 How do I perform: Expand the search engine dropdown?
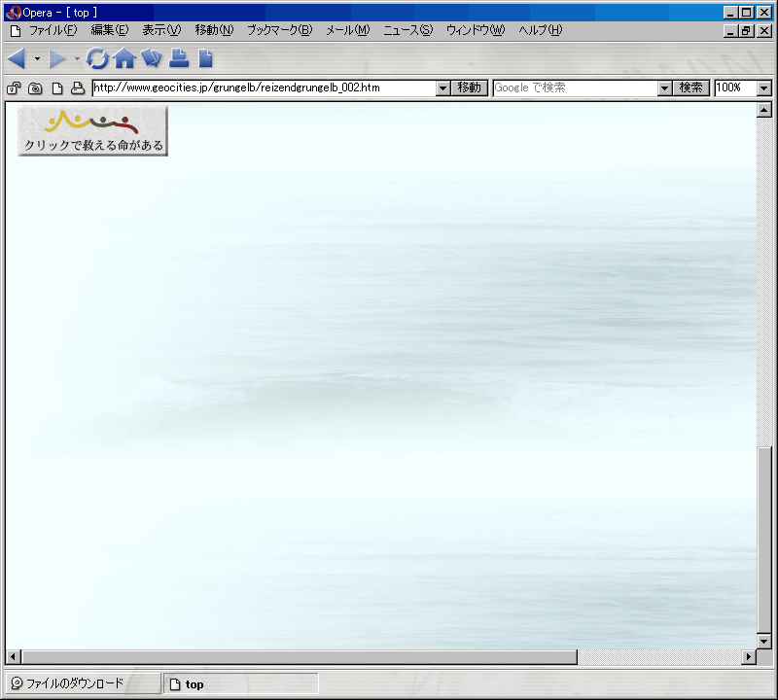tap(665, 88)
